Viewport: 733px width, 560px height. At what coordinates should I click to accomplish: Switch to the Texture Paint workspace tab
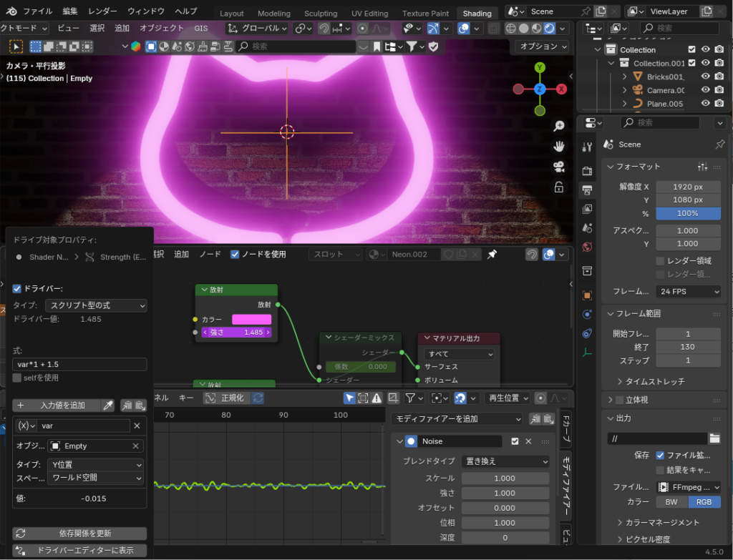tap(425, 14)
